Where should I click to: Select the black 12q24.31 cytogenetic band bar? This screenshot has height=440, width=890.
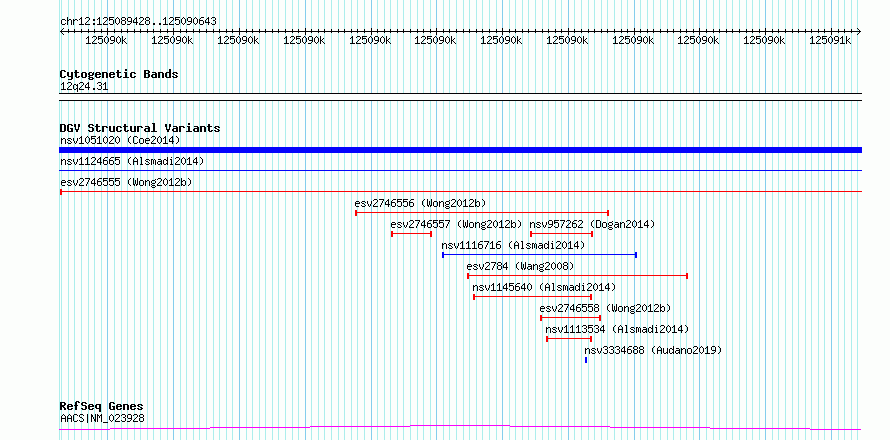460,97
